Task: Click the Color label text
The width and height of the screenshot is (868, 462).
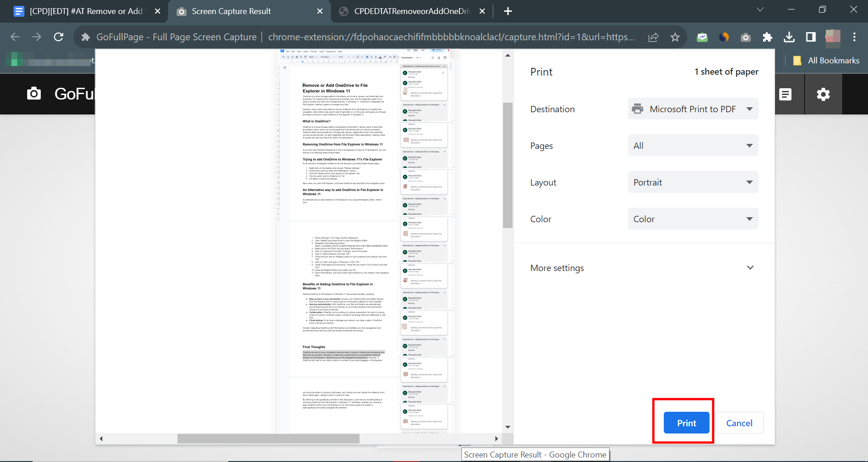Action: click(541, 219)
